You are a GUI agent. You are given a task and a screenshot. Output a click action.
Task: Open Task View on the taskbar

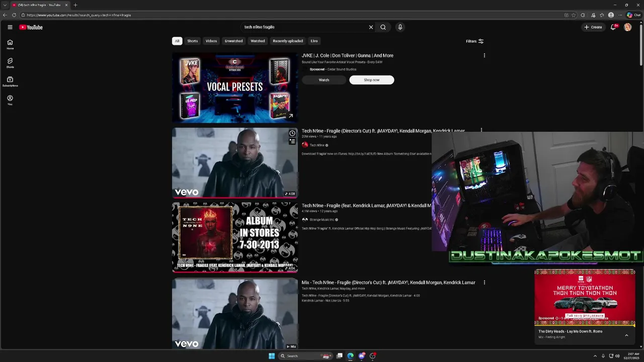(x=340, y=356)
